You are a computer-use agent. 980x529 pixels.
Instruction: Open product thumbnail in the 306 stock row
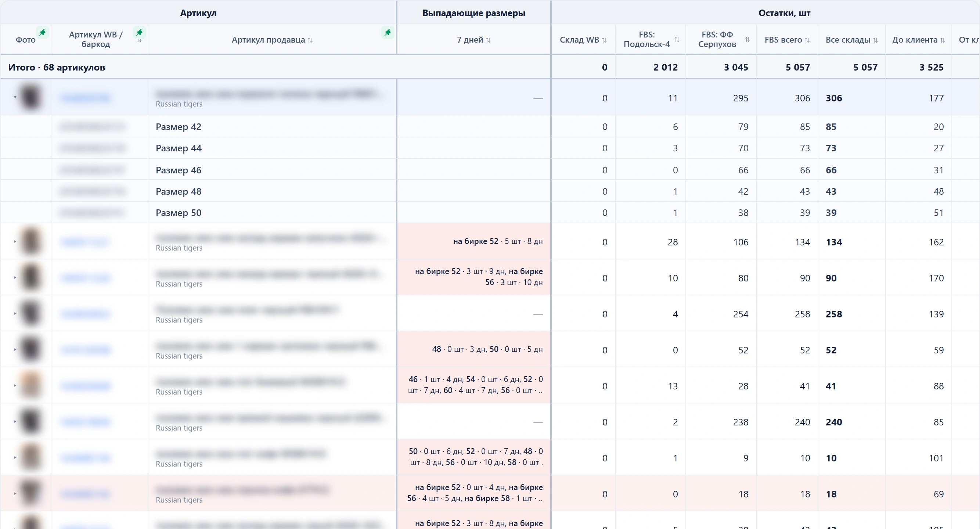click(30, 97)
